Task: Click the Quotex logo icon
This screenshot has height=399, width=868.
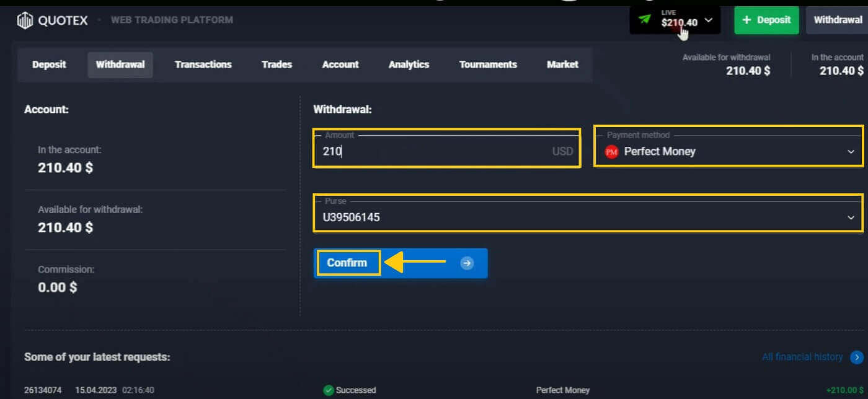Action: pos(25,20)
